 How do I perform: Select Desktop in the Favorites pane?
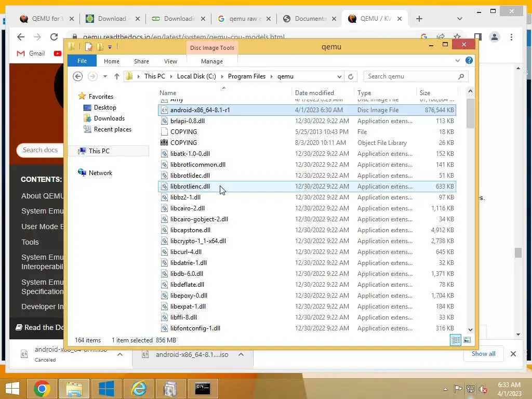pos(105,107)
